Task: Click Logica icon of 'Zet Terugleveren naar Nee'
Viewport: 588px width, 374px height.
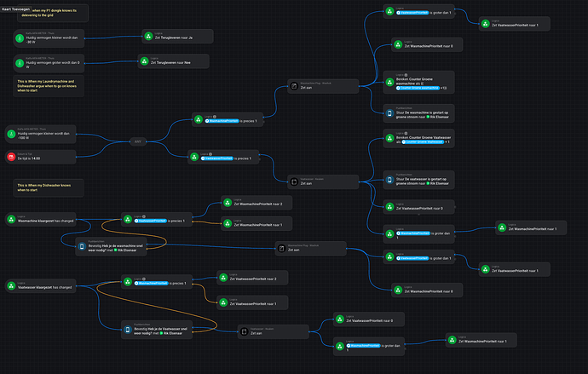Action: [x=144, y=61]
